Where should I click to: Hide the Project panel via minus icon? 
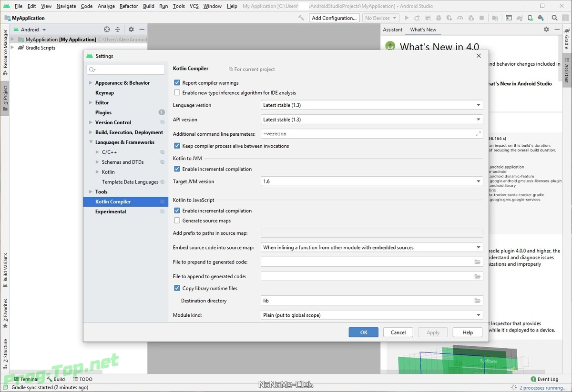click(x=142, y=30)
